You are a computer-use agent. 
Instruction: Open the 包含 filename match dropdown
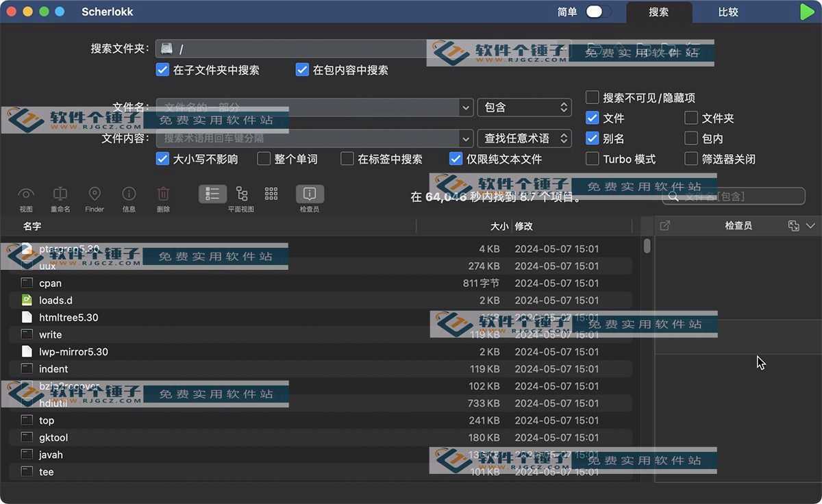tap(525, 108)
